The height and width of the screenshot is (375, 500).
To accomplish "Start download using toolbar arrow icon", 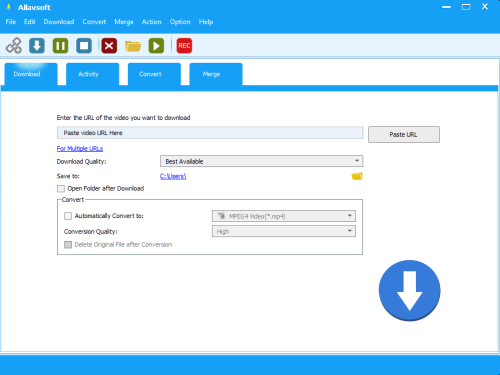I will point(37,46).
